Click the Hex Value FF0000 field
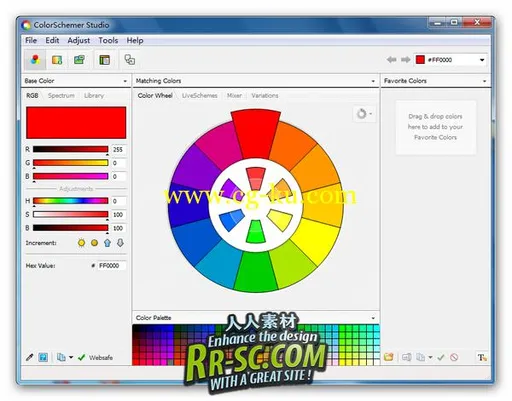512x401 pixels. click(111, 266)
